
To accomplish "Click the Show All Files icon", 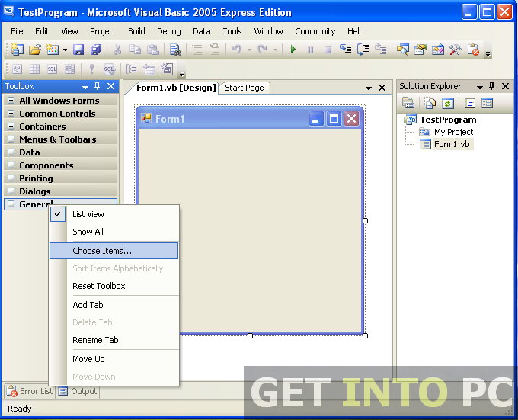I will coord(431,103).
